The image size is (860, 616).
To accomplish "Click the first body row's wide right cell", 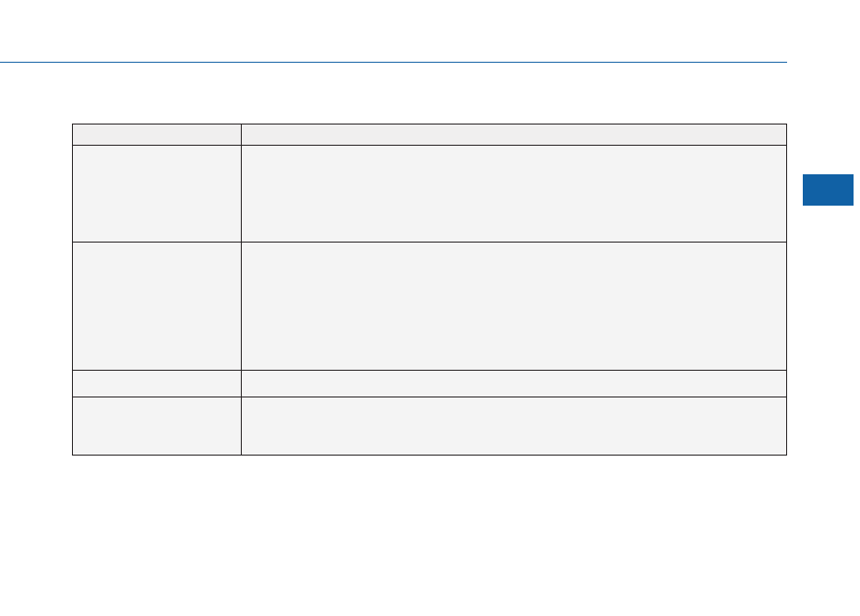I will 514,194.
